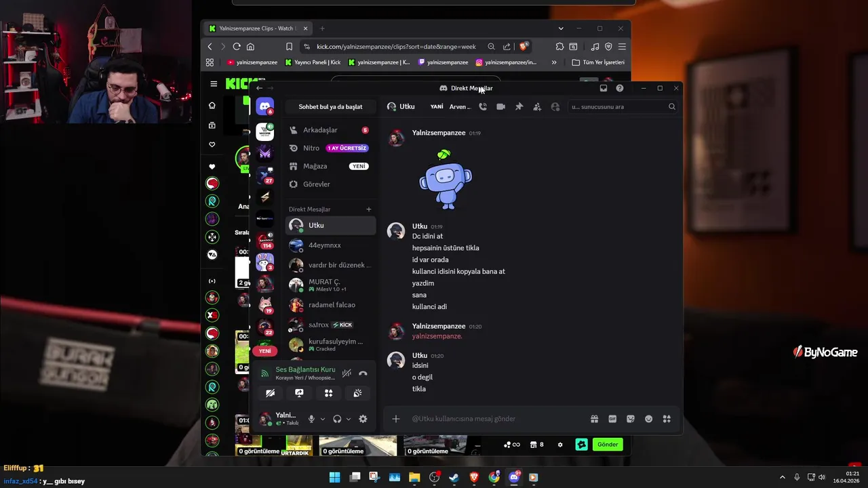
Task: Show hidden system tray icons
Action: click(x=782, y=477)
